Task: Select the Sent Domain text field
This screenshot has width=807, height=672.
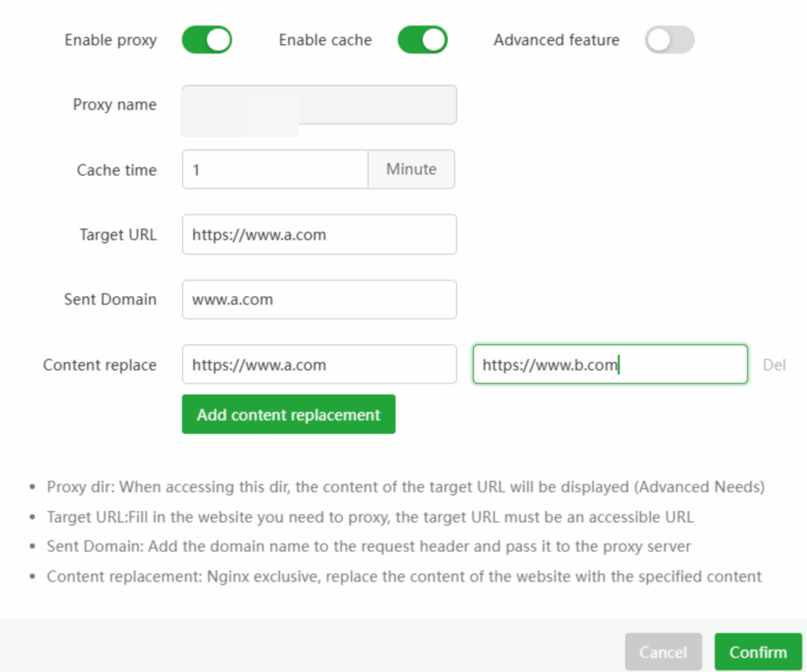Action: pyautogui.click(x=319, y=300)
